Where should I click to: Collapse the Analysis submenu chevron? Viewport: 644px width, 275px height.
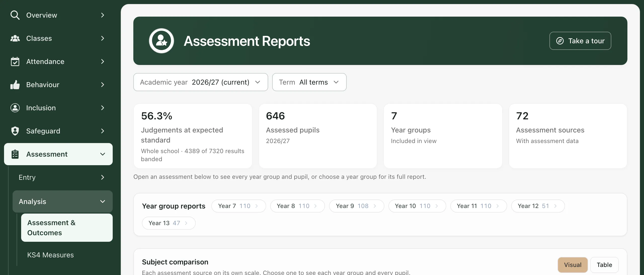point(102,201)
